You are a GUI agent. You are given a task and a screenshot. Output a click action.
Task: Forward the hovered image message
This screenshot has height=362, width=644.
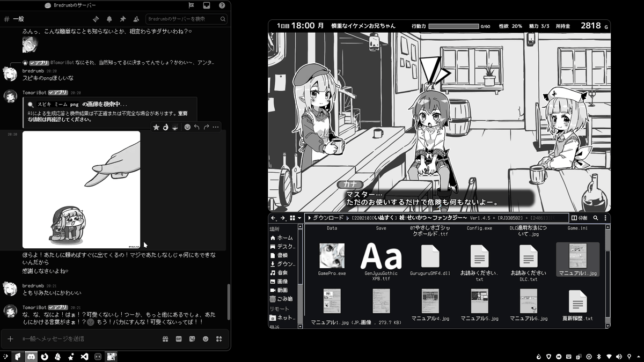click(x=206, y=127)
